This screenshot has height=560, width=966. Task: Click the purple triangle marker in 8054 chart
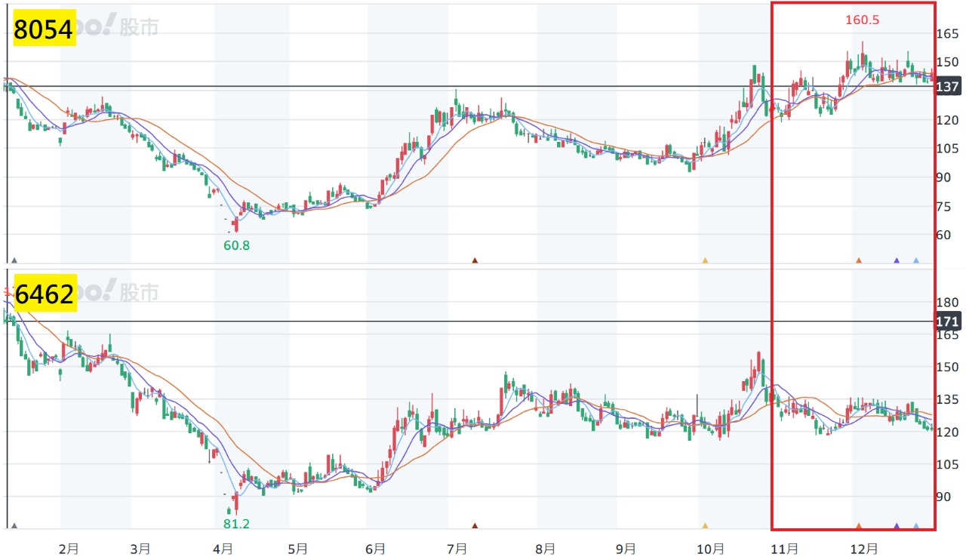897,260
